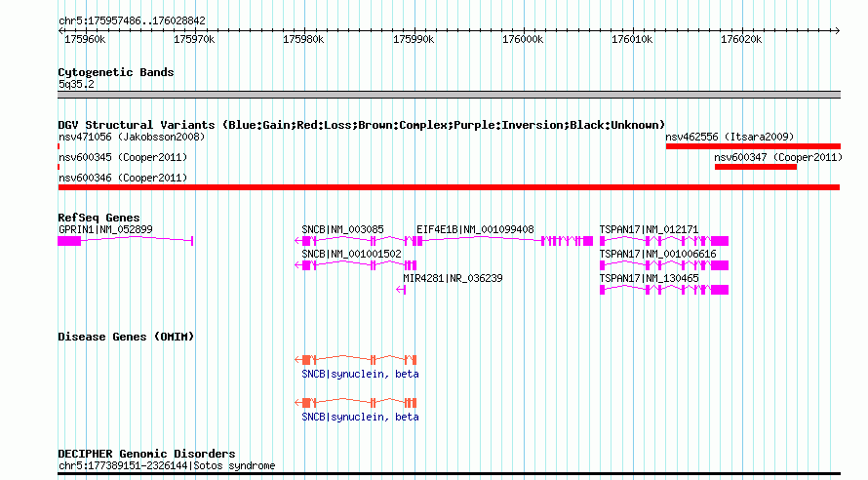Click the small MIR4281 arrow glyph
868x480 pixels.
402,290
